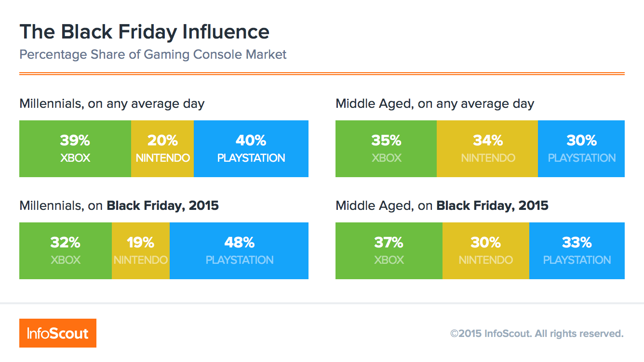Click the 19% Nintendo segment

pyautogui.click(x=141, y=251)
